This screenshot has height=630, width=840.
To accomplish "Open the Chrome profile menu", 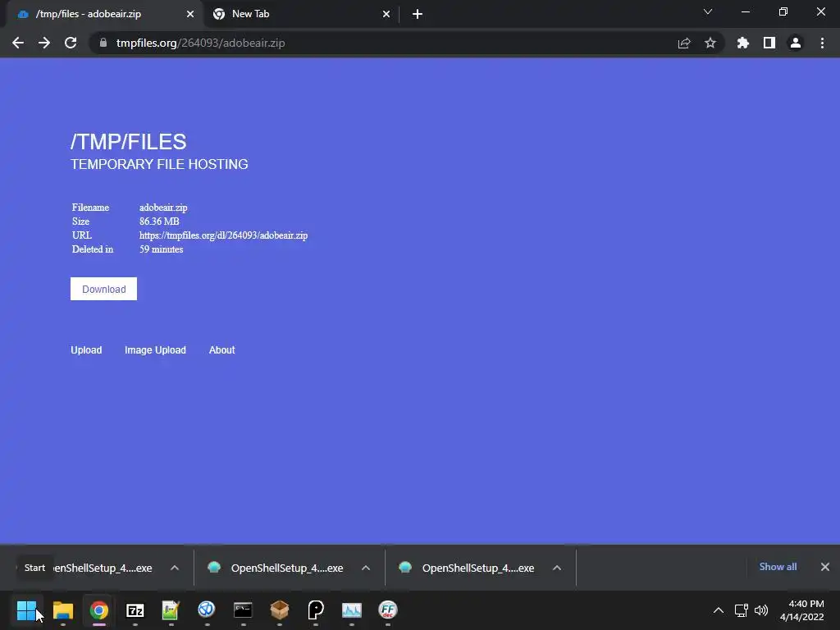I will pos(796,43).
